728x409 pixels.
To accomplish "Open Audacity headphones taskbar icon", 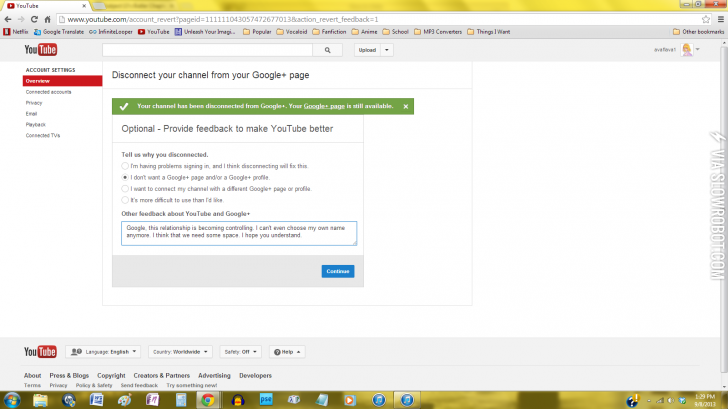I will pos(238,400).
